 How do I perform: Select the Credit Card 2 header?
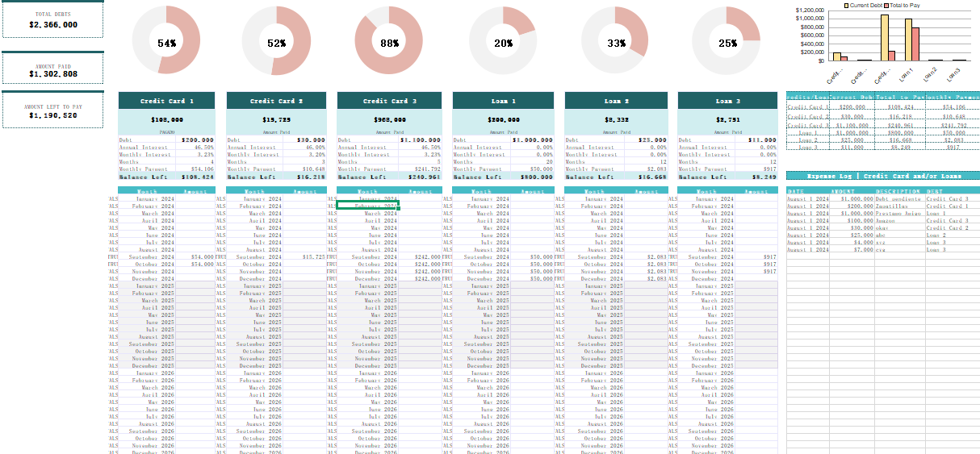(276, 101)
